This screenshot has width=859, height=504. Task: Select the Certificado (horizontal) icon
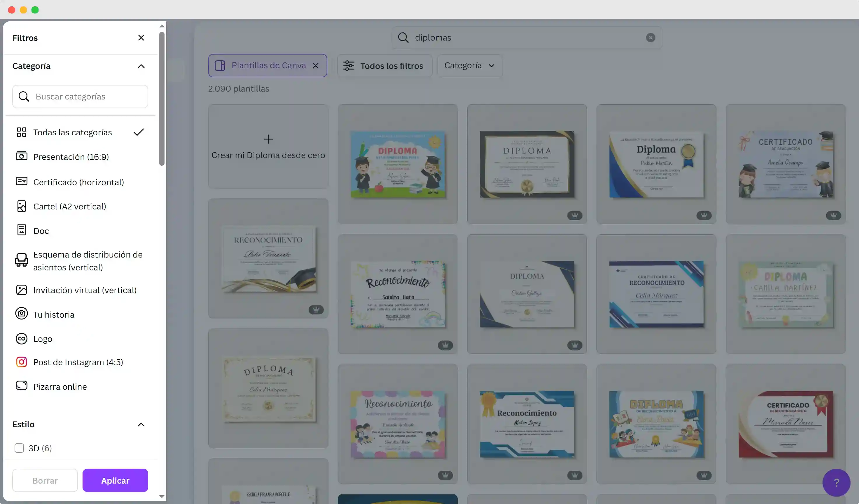tap(22, 181)
